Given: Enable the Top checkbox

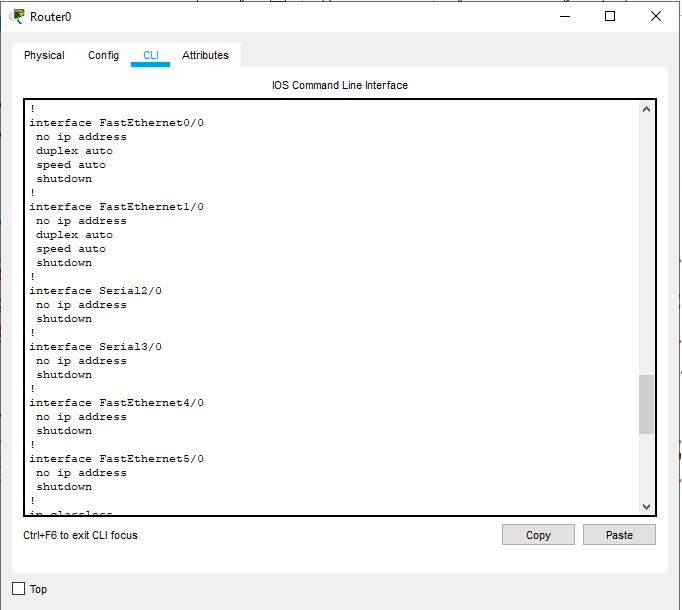Looking at the screenshot, I should 18,589.
